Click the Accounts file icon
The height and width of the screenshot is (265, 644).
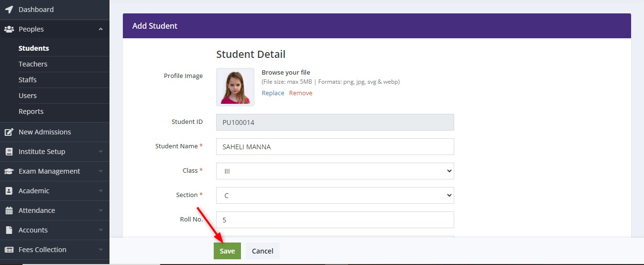[9, 230]
